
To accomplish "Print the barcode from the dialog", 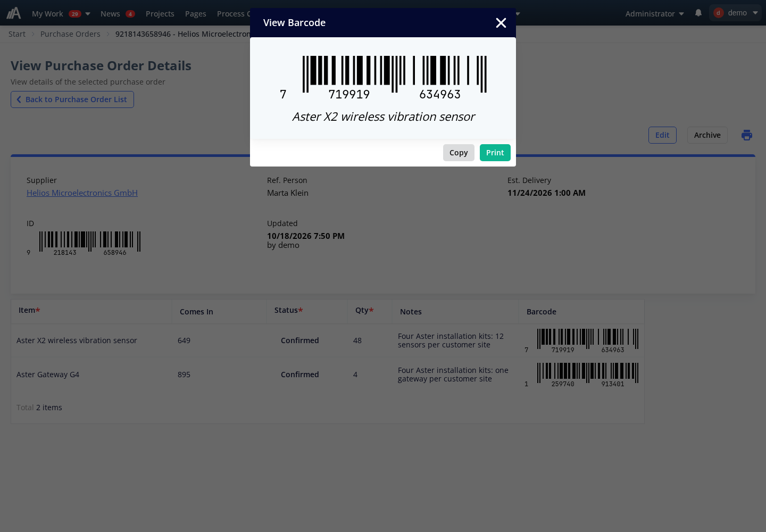I will (x=495, y=153).
